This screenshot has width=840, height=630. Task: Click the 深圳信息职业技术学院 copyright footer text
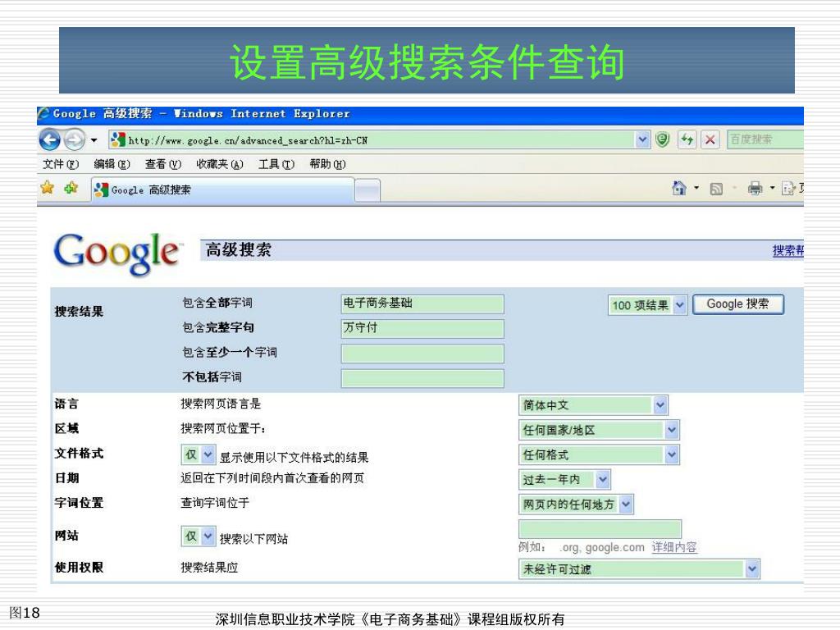390,619
